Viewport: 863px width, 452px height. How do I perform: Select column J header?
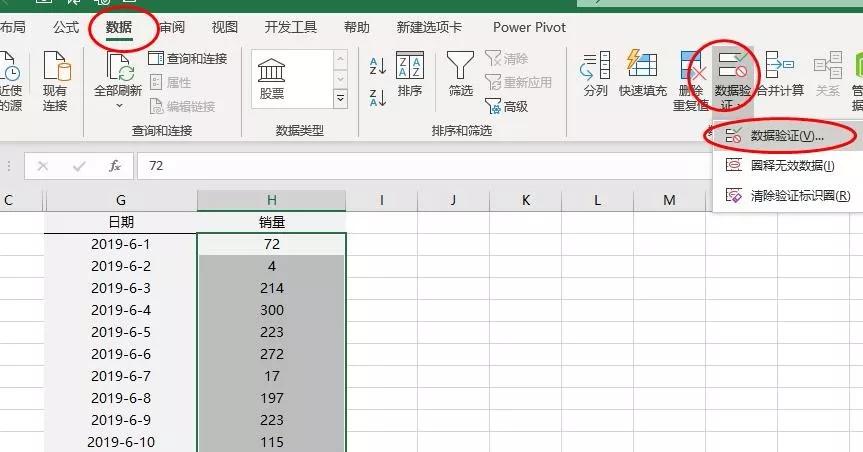[454, 200]
